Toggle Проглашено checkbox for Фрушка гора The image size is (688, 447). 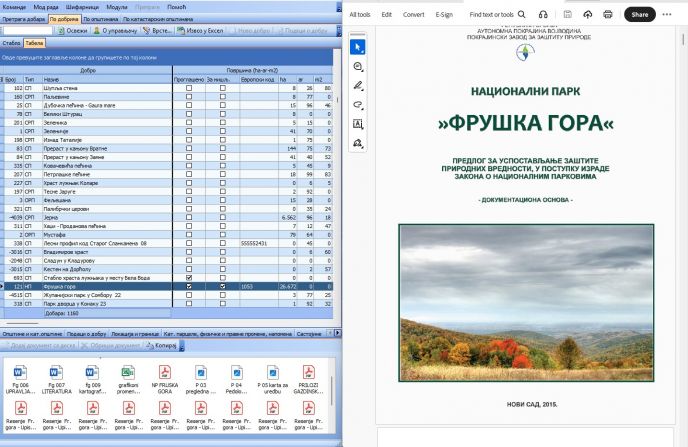189,286
